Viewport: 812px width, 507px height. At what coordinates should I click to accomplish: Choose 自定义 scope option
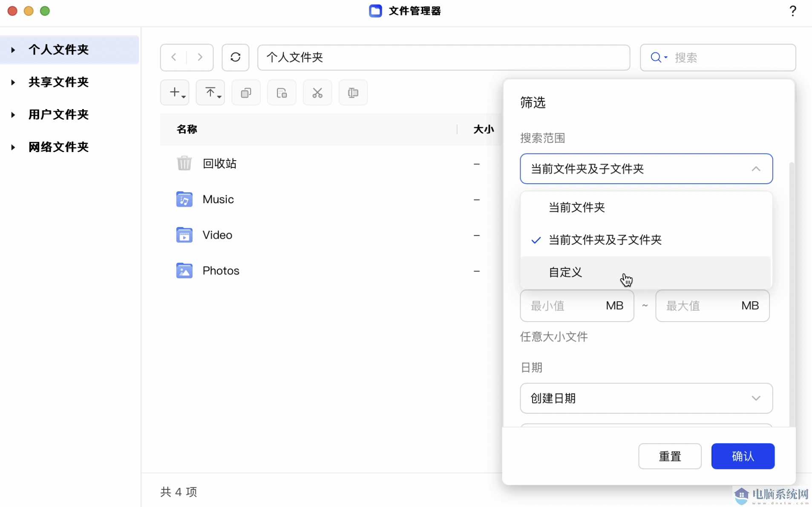[x=646, y=272]
